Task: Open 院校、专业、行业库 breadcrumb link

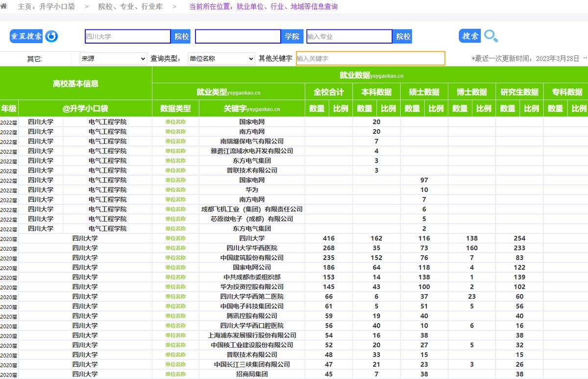Action: [x=130, y=7]
